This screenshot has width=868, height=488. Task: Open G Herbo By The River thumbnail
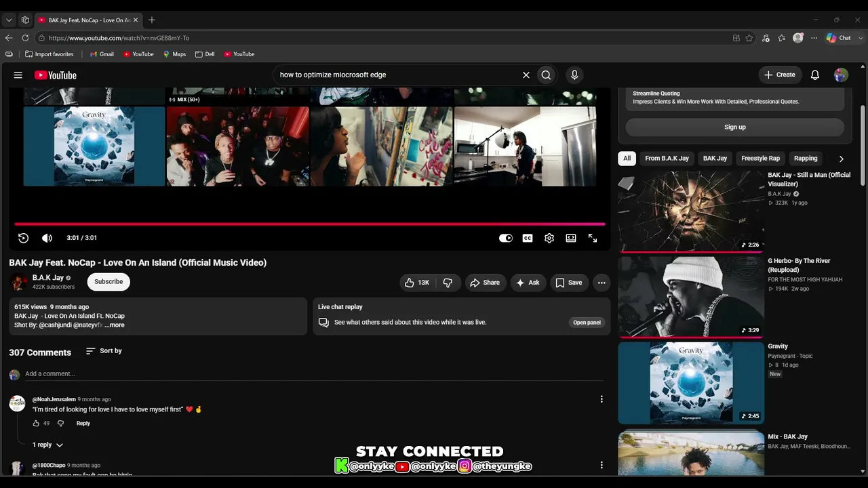coord(691,297)
